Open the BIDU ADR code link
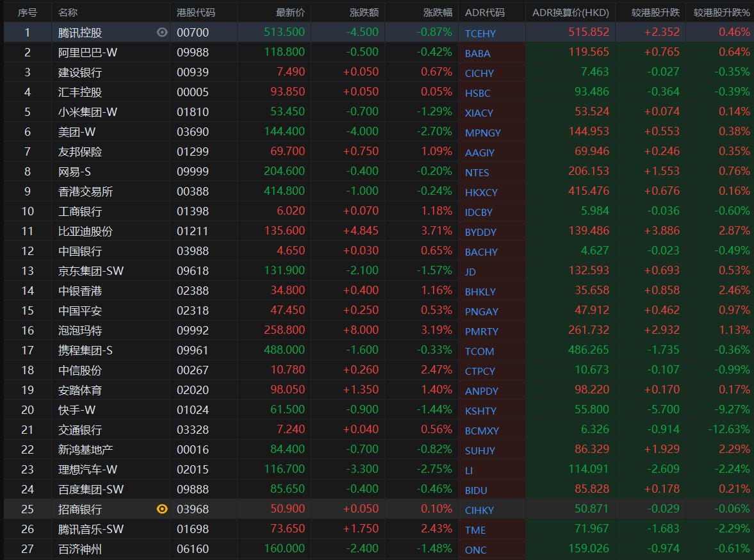The width and height of the screenshot is (754, 560). click(476, 490)
